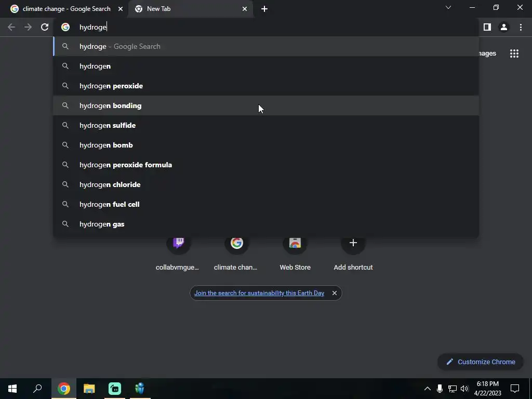
Task: Open the blue people app in taskbar
Action: point(140,389)
